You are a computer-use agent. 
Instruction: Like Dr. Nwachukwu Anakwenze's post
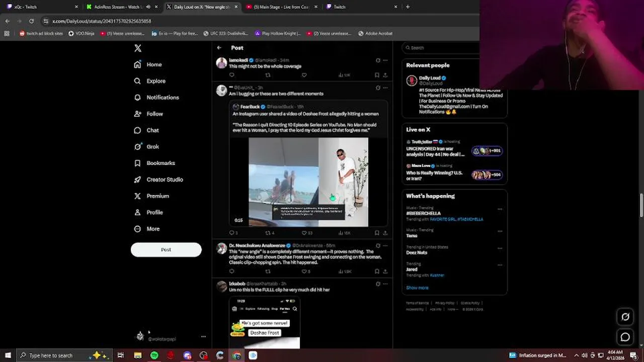305,271
